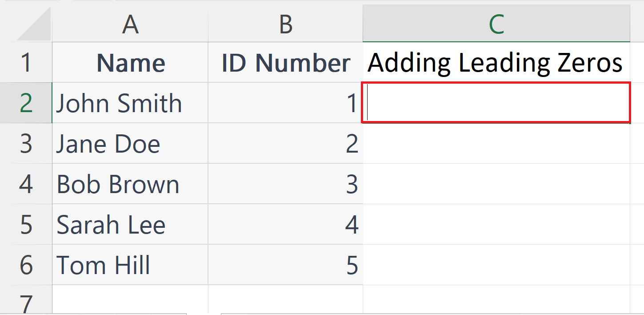Viewport: 644px width, 315px height.
Task: Select row 2 header
Action: click(x=27, y=103)
